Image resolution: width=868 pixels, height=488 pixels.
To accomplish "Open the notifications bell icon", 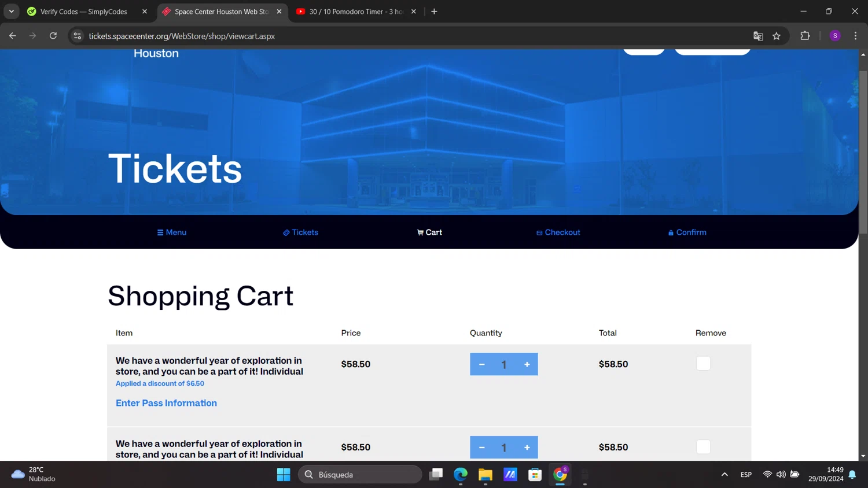I will tap(852, 475).
